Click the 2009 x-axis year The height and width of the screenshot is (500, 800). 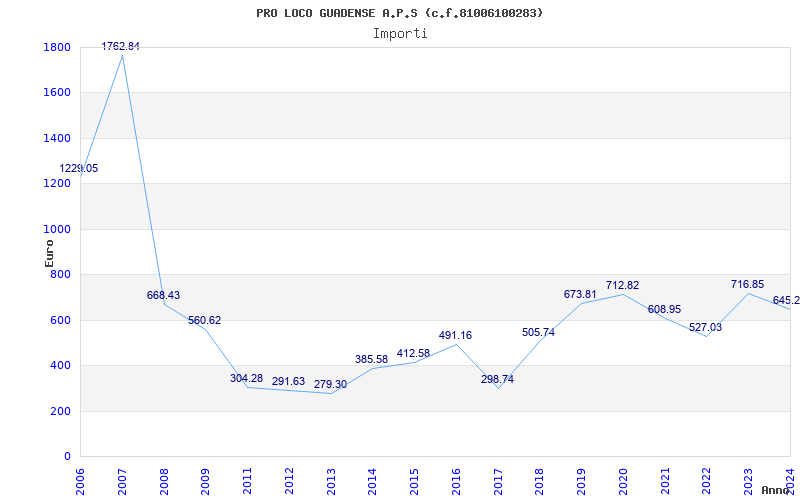pyautogui.click(x=206, y=481)
